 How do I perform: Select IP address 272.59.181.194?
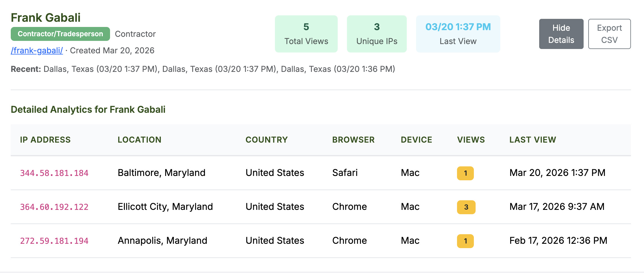[55, 241]
